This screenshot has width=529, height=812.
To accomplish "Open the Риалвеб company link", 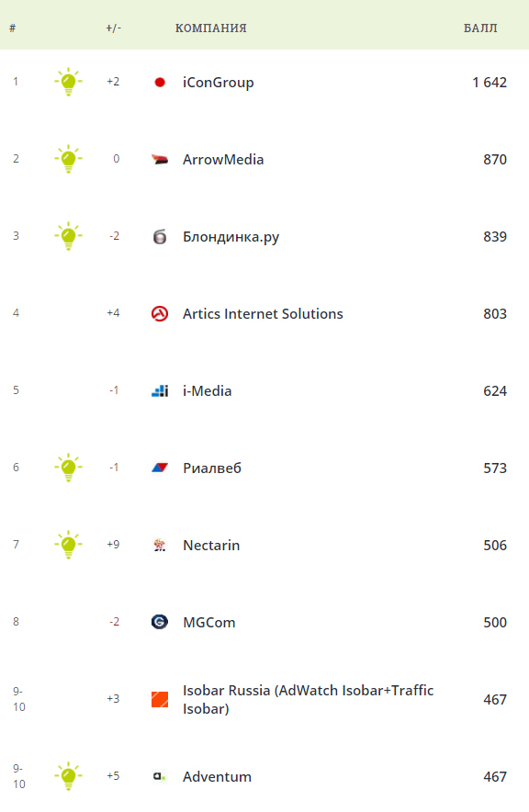I will click(212, 468).
